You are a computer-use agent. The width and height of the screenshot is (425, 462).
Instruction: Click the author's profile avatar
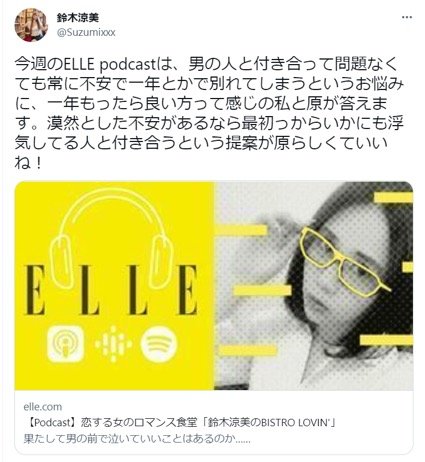coord(31,25)
